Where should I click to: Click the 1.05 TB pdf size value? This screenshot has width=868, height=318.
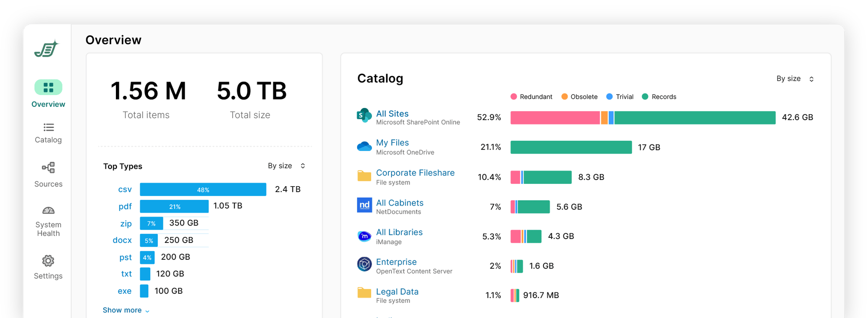[228, 206]
